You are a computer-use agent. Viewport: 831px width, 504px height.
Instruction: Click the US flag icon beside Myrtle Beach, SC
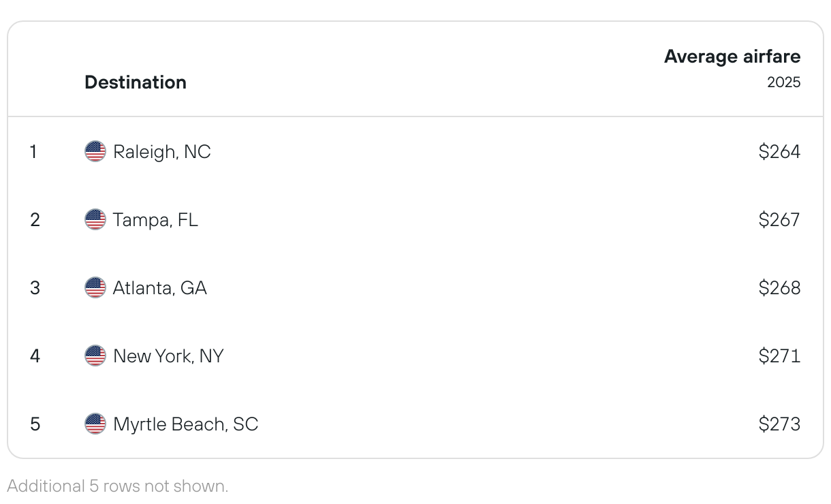click(x=95, y=424)
